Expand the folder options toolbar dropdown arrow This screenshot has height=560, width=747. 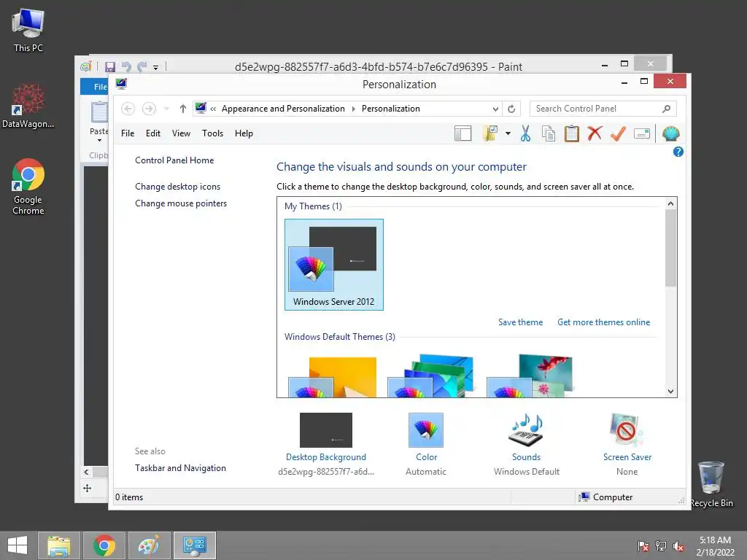pos(508,134)
